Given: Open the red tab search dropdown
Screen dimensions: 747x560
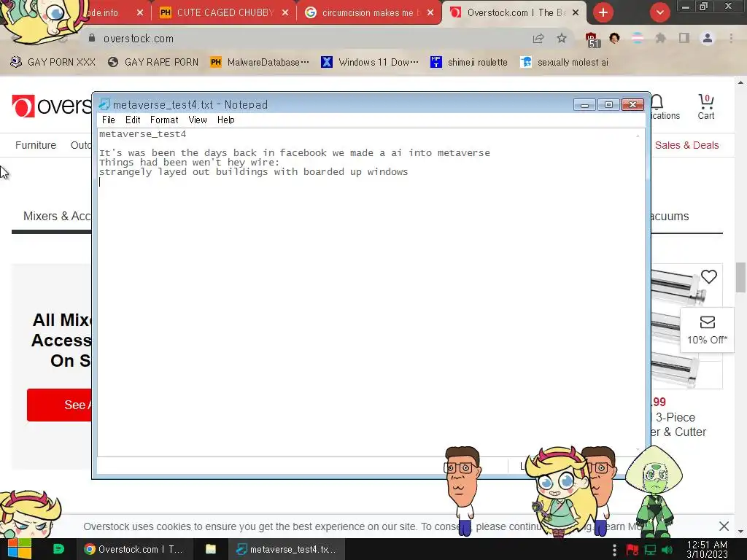Looking at the screenshot, I should (x=659, y=12).
